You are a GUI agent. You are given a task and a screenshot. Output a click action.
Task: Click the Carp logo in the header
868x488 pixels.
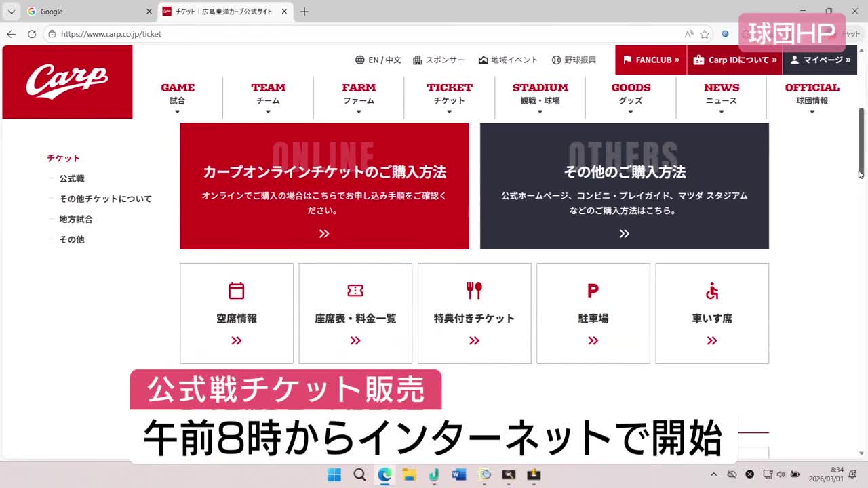pos(67,81)
